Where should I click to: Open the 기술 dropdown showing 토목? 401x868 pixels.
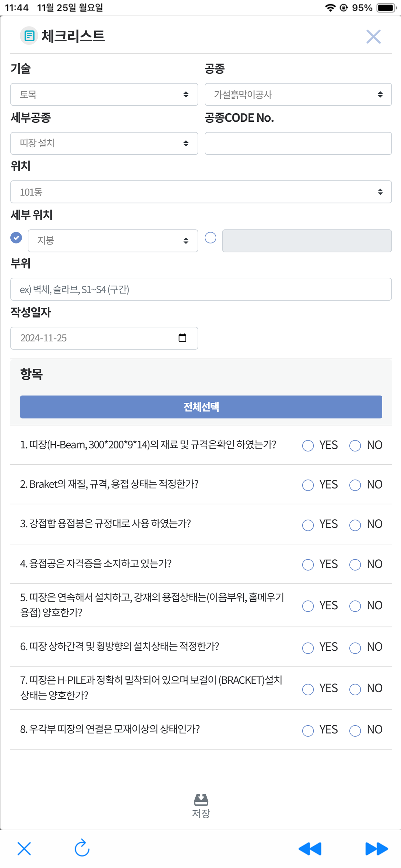point(104,94)
